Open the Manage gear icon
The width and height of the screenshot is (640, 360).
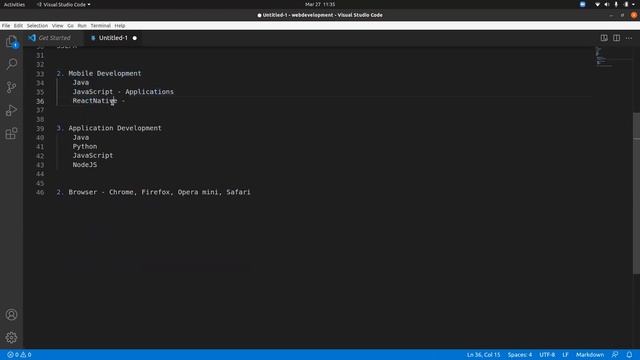pyautogui.click(x=11, y=338)
